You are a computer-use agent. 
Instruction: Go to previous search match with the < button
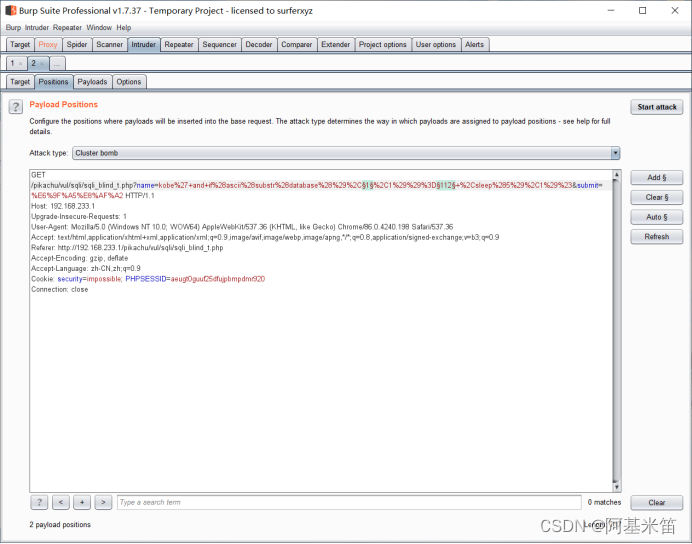pos(61,502)
